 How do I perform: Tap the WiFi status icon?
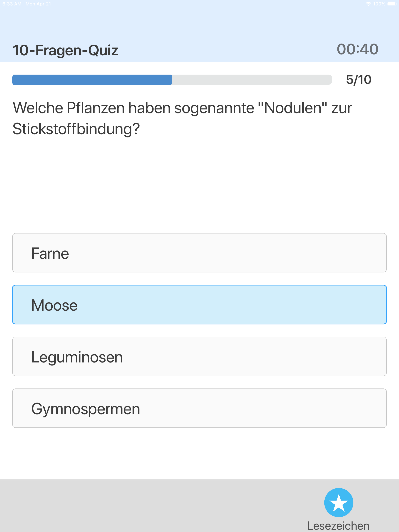[368, 4]
